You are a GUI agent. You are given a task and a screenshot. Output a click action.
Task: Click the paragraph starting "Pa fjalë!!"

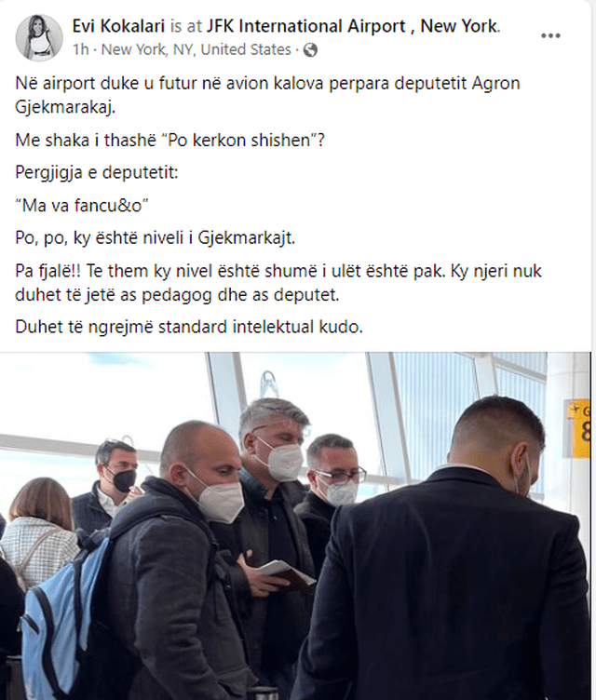point(278,283)
